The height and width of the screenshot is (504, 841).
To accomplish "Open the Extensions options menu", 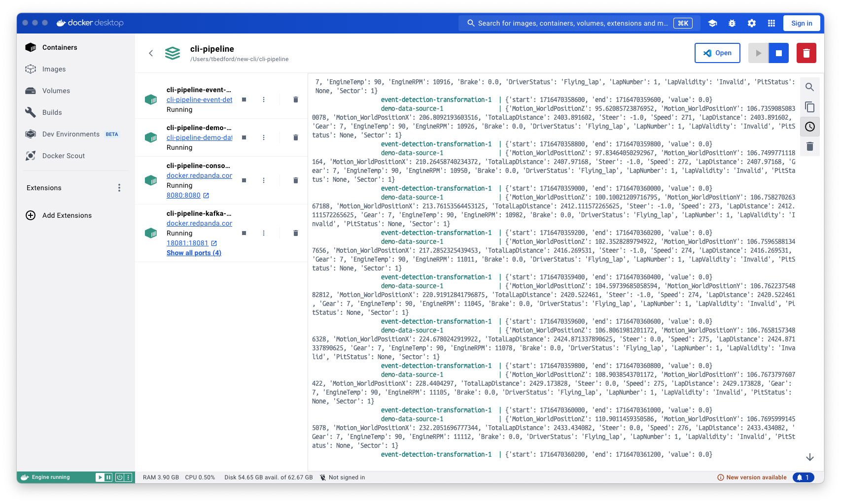I will [x=119, y=188].
